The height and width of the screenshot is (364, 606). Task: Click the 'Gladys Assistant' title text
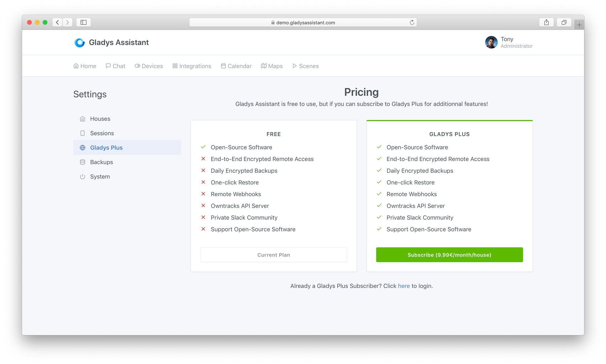coord(119,42)
